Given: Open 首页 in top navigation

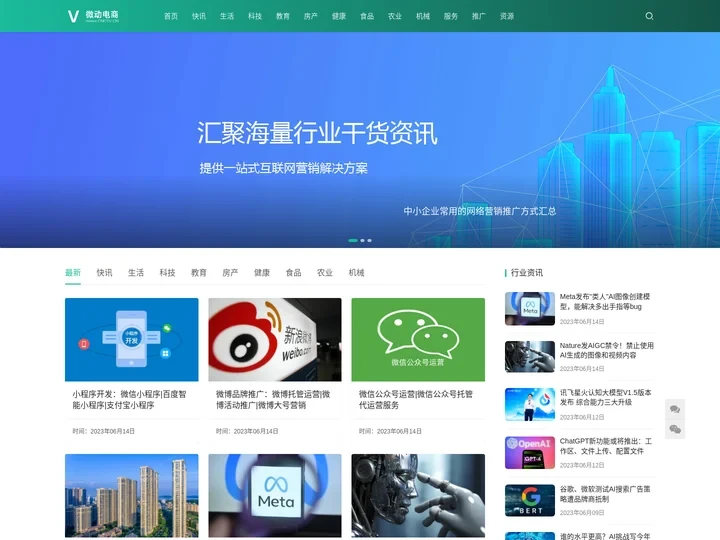Looking at the screenshot, I should pyautogui.click(x=171, y=16).
